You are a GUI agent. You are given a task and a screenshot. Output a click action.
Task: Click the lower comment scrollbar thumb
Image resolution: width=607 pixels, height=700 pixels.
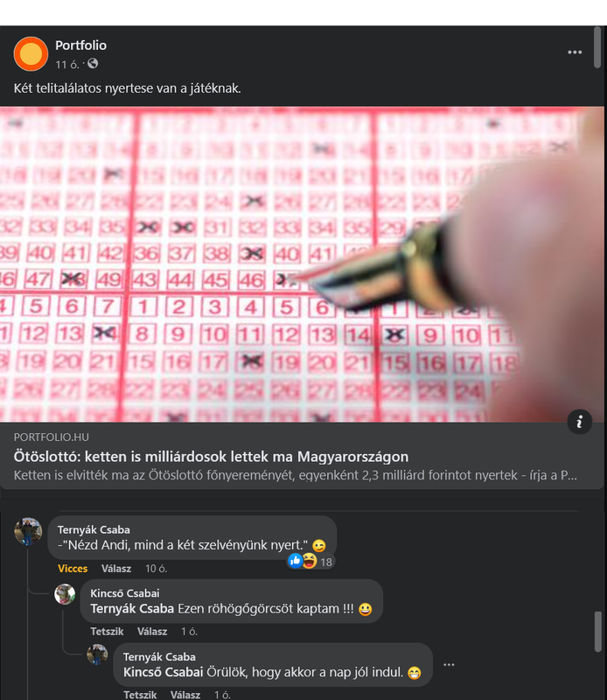[x=598, y=632]
